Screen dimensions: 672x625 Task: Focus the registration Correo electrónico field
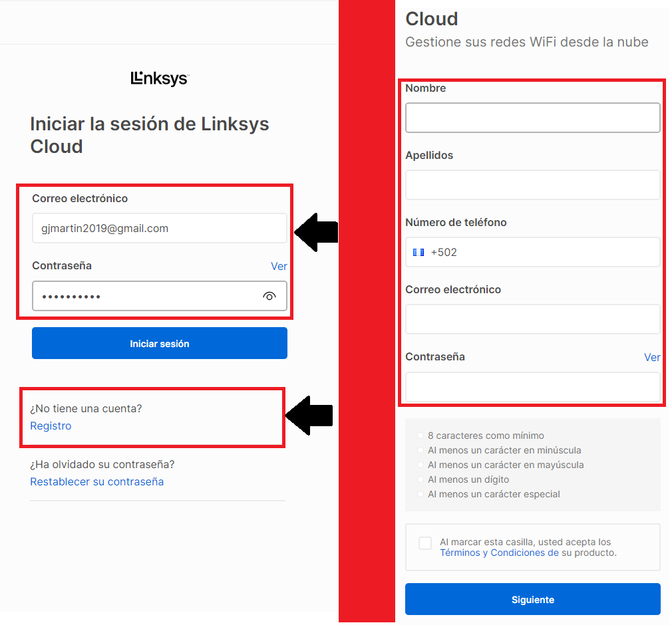coord(532,319)
